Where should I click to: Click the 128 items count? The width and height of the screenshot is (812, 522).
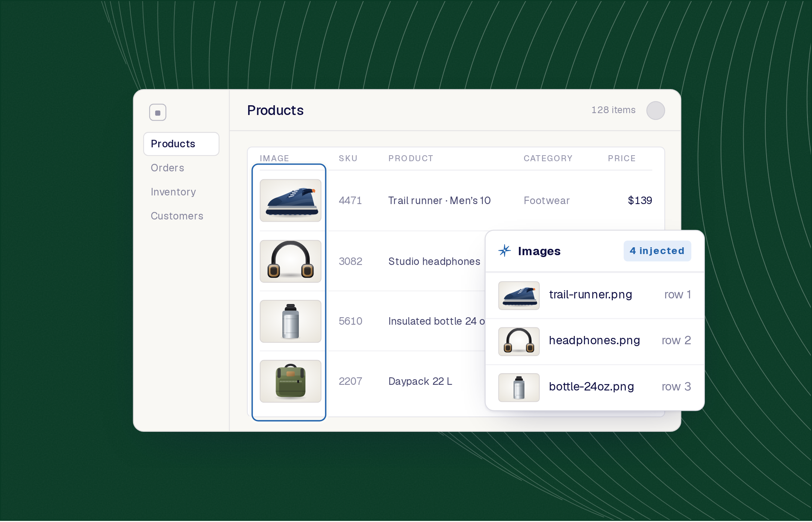[613, 110]
